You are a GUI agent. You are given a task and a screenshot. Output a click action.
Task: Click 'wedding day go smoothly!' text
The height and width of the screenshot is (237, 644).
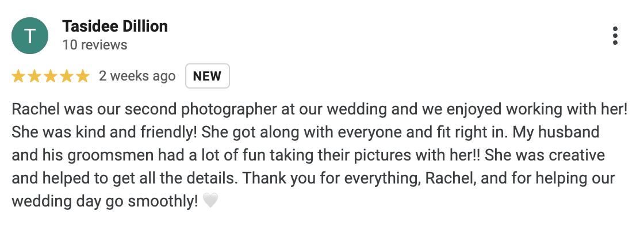coord(105,202)
